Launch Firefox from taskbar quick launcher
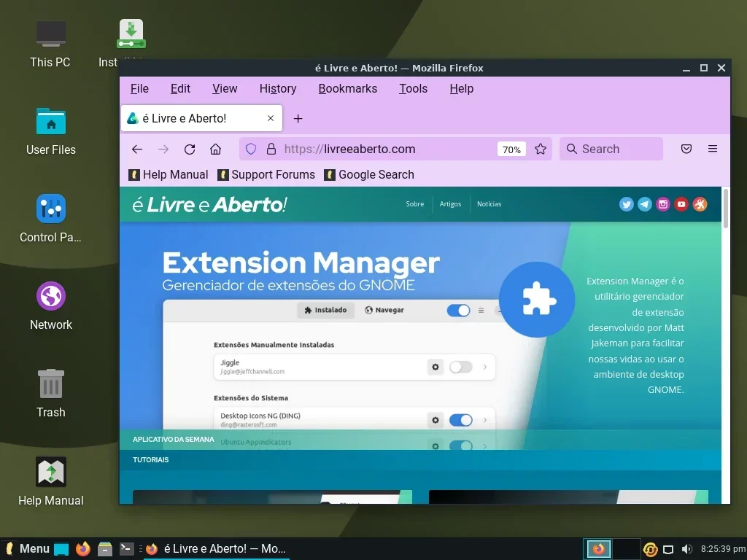 click(x=83, y=548)
